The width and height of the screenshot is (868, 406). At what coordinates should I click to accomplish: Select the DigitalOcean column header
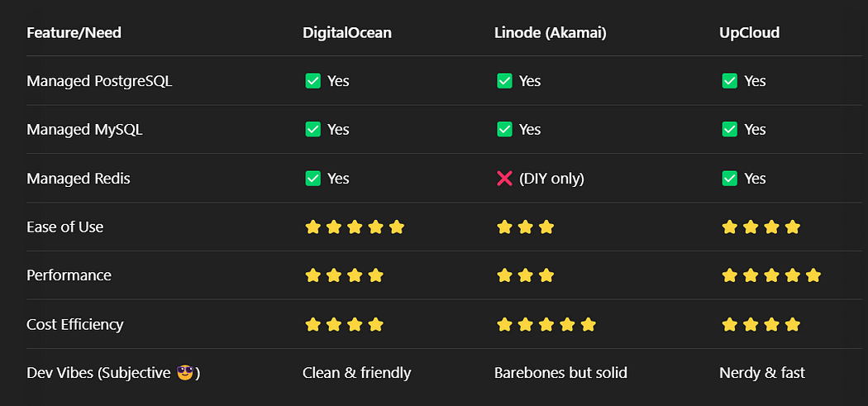pyautogui.click(x=347, y=33)
